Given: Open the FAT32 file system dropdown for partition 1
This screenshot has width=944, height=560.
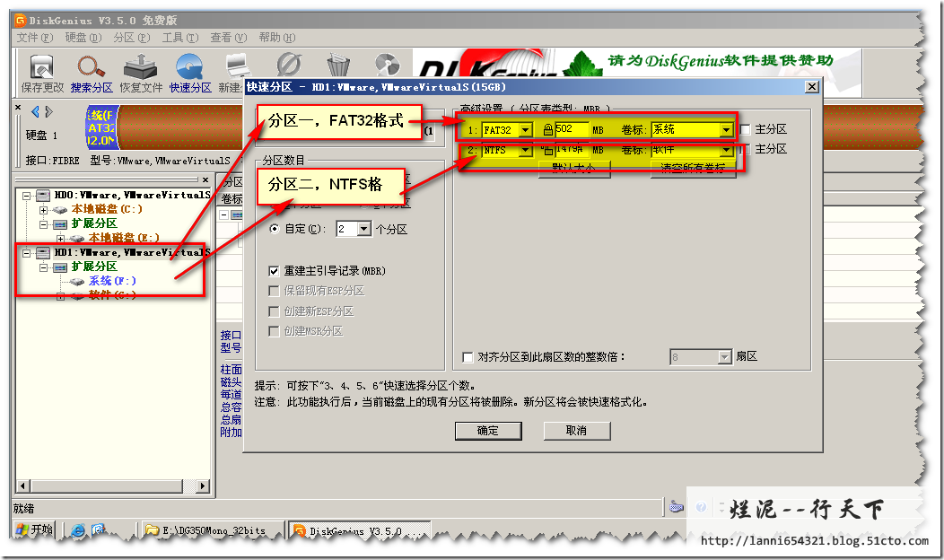Looking at the screenshot, I should 526,130.
